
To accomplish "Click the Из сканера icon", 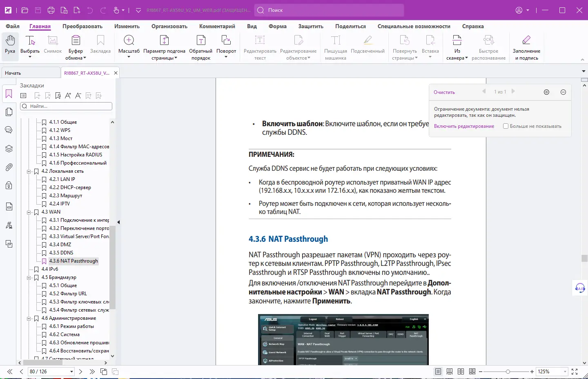I will (457, 40).
